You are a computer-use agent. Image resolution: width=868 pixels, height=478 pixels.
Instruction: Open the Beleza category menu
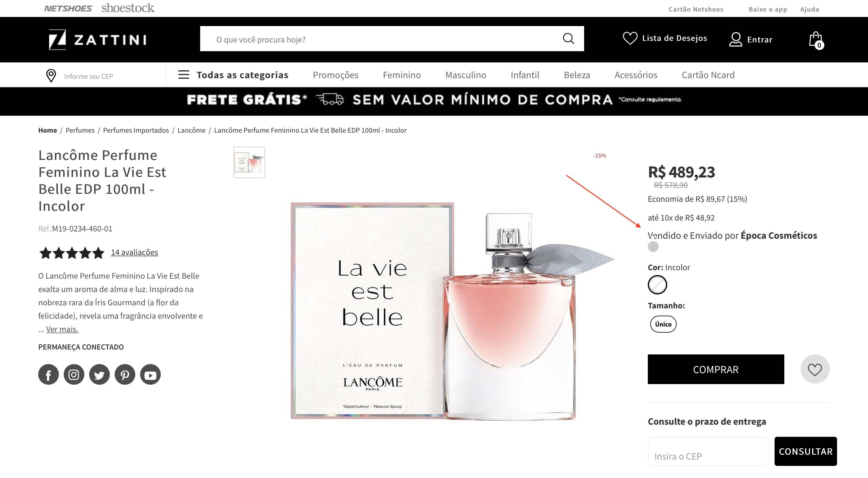pos(577,75)
